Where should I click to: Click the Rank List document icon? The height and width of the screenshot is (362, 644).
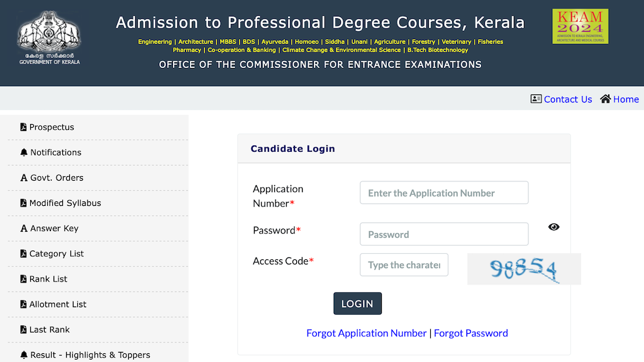pyautogui.click(x=23, y=279)
